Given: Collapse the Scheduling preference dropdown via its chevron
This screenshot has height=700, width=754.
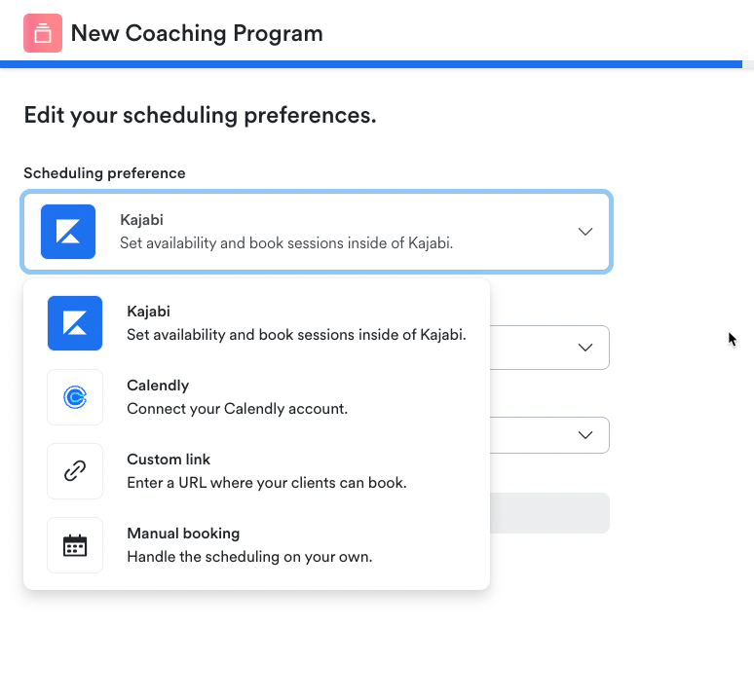Looking at the screenshot, I should [584, 232].
